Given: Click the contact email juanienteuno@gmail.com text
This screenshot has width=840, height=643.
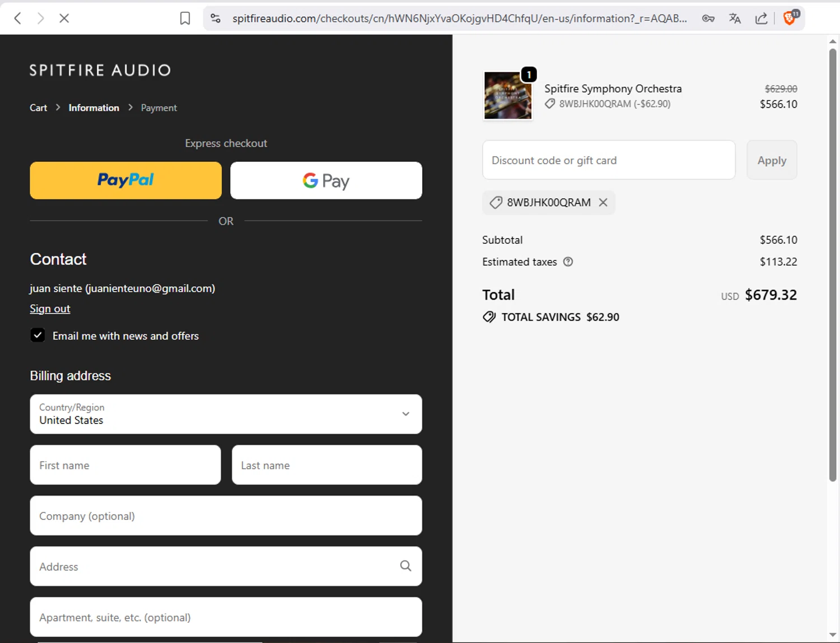Looking at the screenshot, I should click(150, 288).
